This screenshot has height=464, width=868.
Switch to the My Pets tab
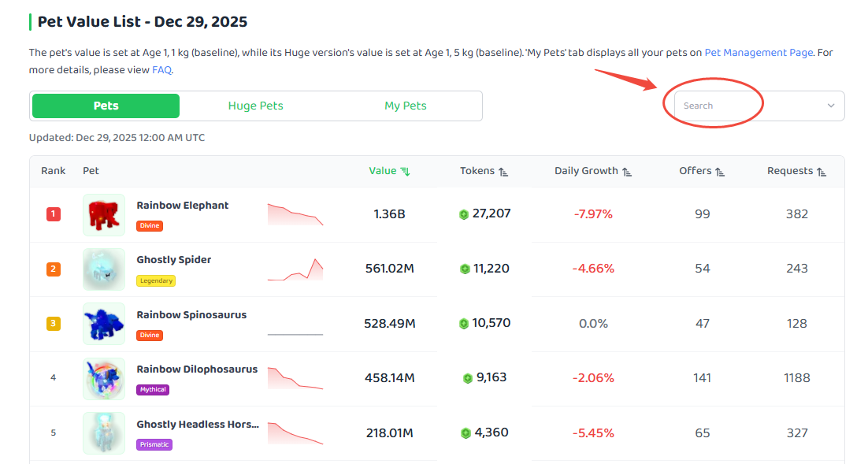406,106
